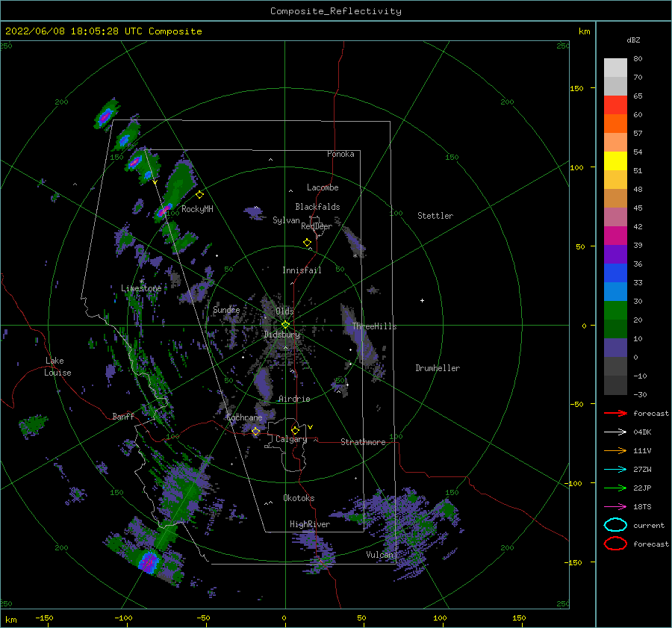The width and height of the screenshot is (672, 628).
Task: Click the Vulcan town label
Action: (379, 555)
